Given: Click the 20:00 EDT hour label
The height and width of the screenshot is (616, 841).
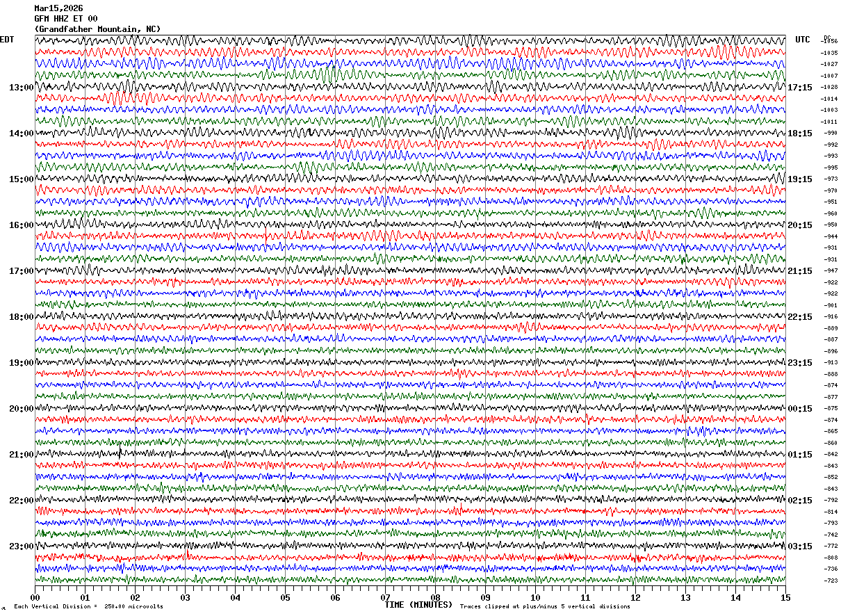Looking at the screenshot, I should click(22, 409).
